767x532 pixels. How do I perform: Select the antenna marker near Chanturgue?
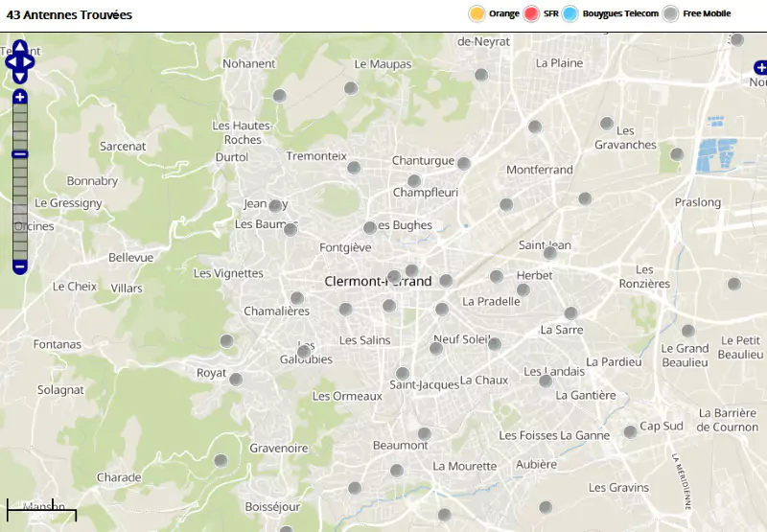point(464,164)
